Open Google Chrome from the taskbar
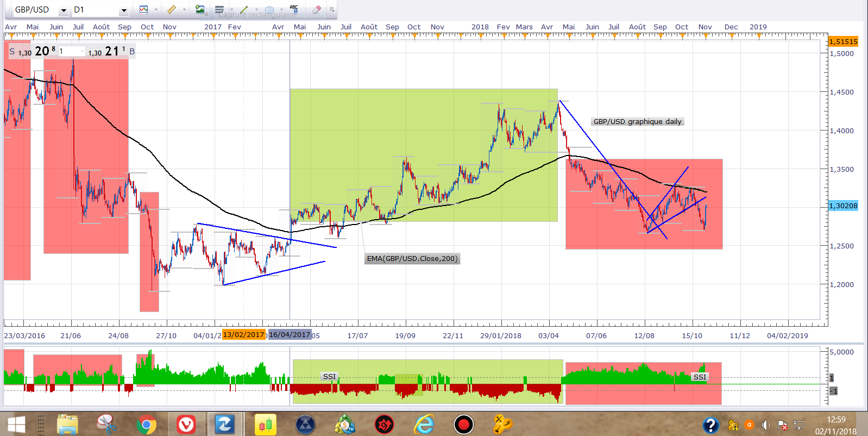The width and height of the screenshot is (868, 436). coord(146,424)
